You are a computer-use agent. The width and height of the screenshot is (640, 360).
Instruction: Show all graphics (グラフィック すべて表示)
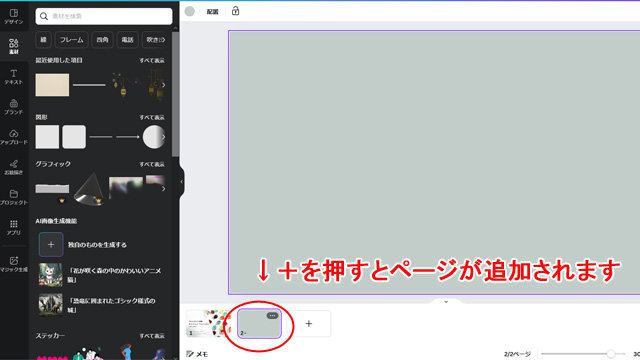[152, 164]
